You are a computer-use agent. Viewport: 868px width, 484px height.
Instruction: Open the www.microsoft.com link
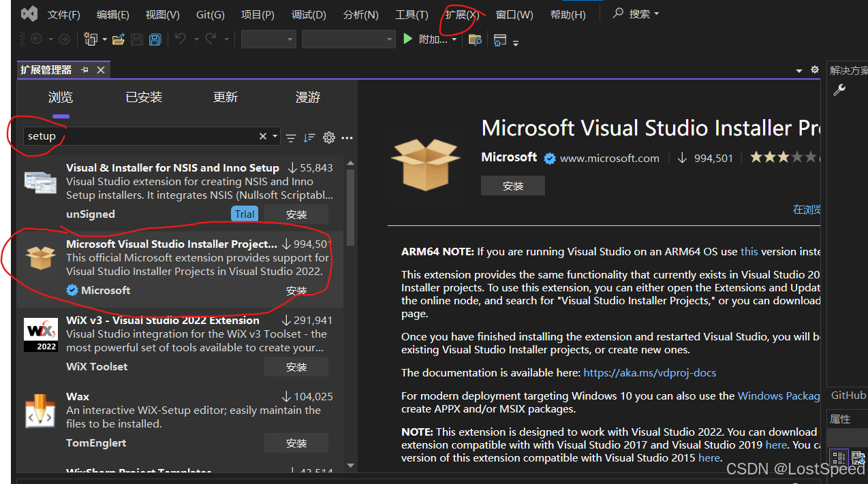[610, 158]
